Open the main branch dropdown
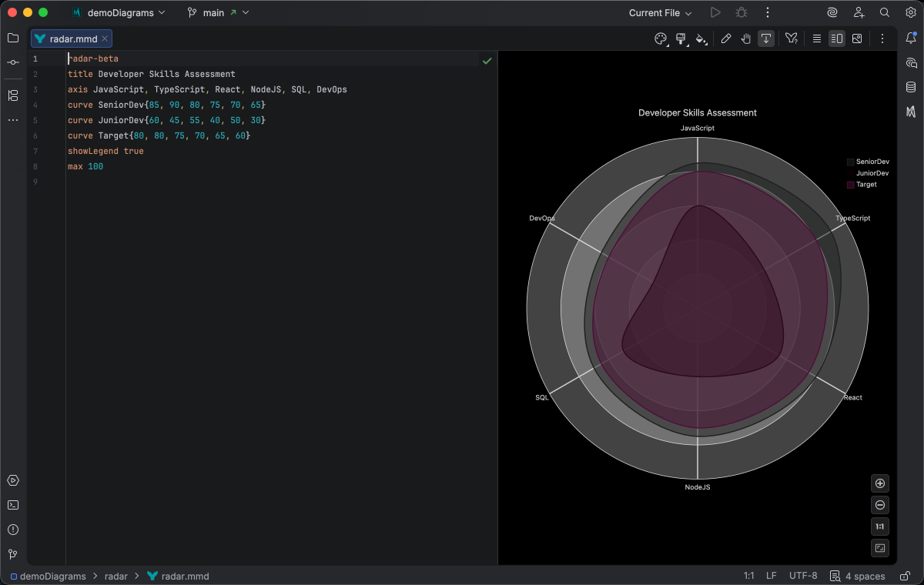This screenshot has height=585, width=924. [219, 12]
